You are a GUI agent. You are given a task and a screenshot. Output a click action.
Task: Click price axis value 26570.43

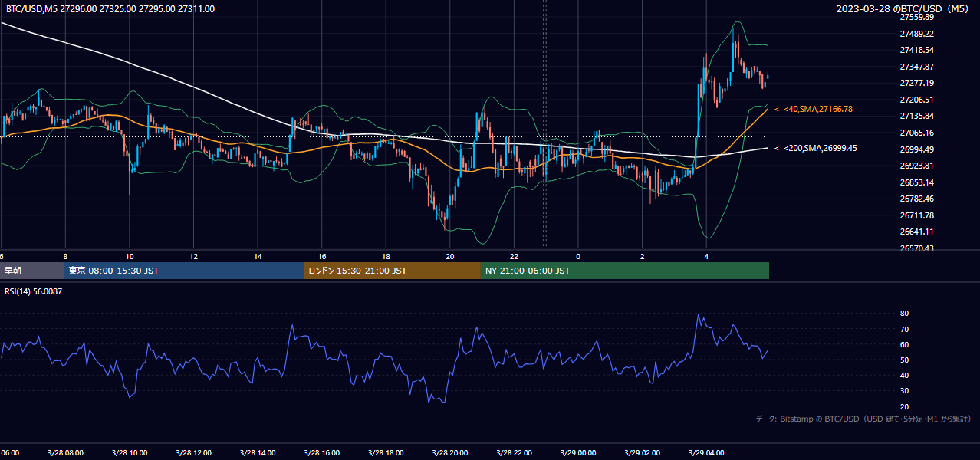coord(916,248)
